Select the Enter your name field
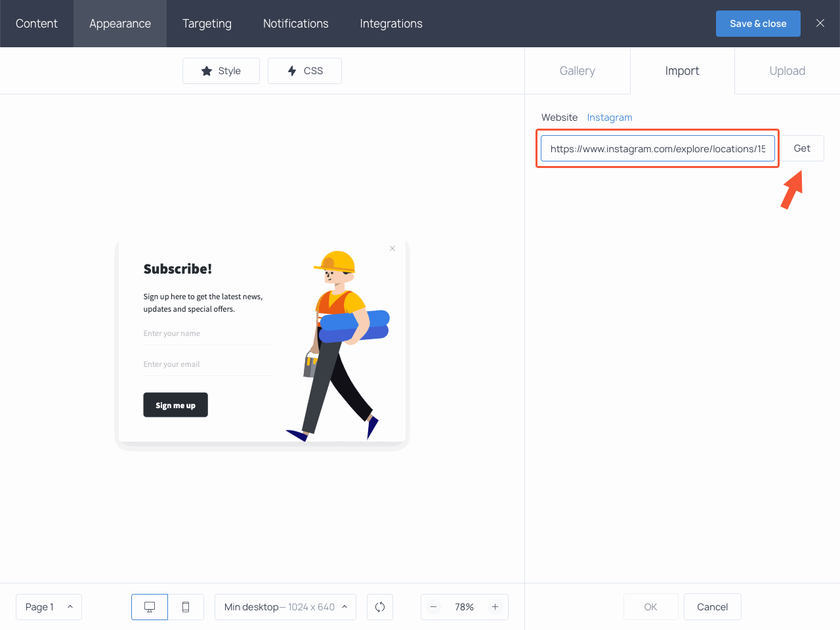Image resolution: width=840 pixels, height=630 pixels. tap(208, 334)
